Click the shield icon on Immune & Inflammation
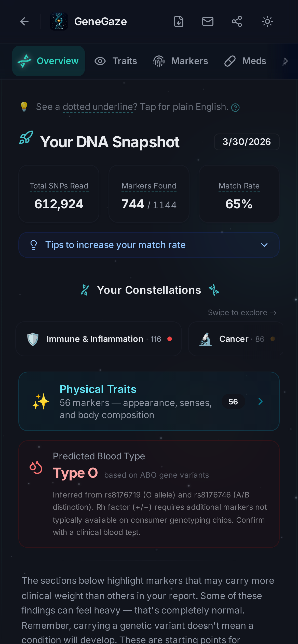 click(32, 339)
